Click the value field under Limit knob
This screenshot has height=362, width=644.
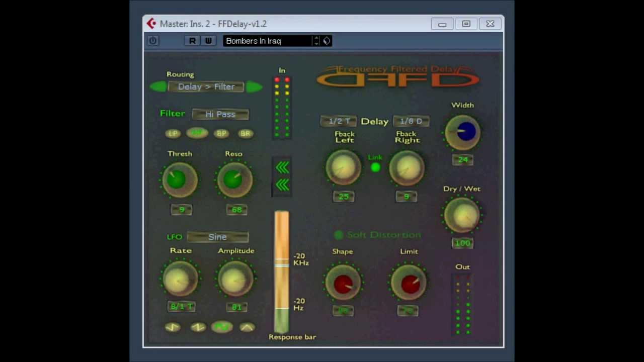click(x=408, y=311)
